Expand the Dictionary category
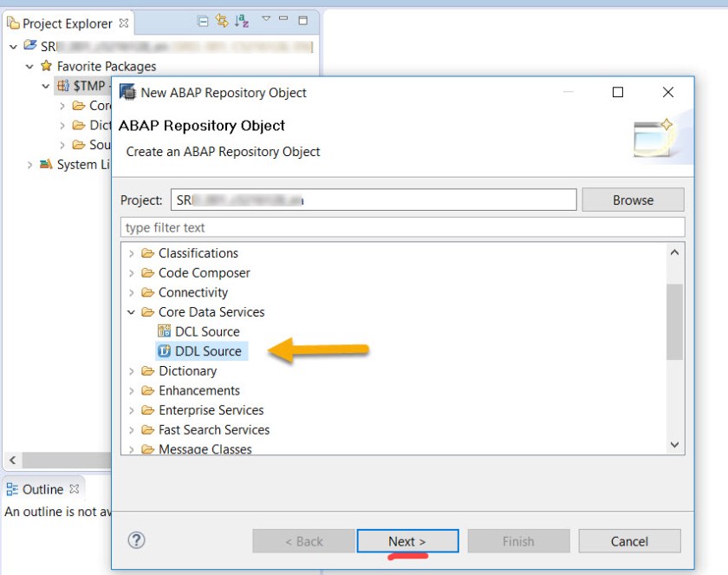 (131, 370)
